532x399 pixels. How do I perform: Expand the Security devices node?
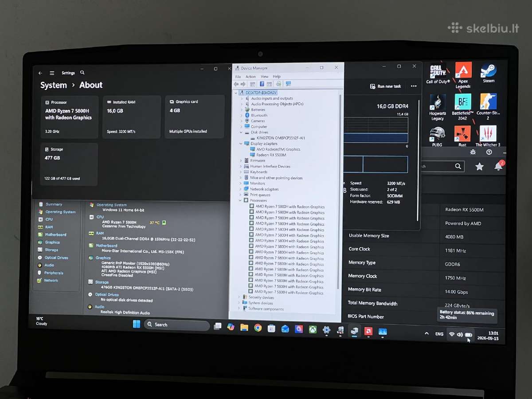tap(239, 297)
